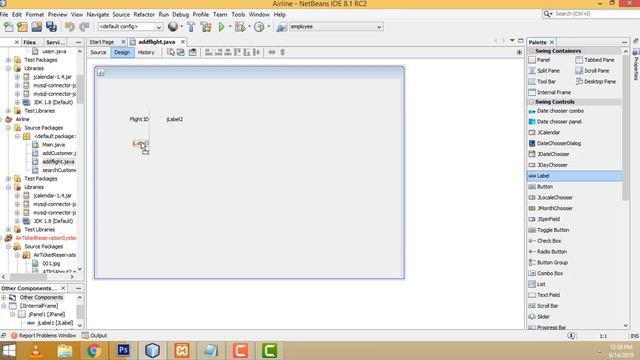
Task: Click the Connection Mode designer icon
Action: [x=180, y=52]
